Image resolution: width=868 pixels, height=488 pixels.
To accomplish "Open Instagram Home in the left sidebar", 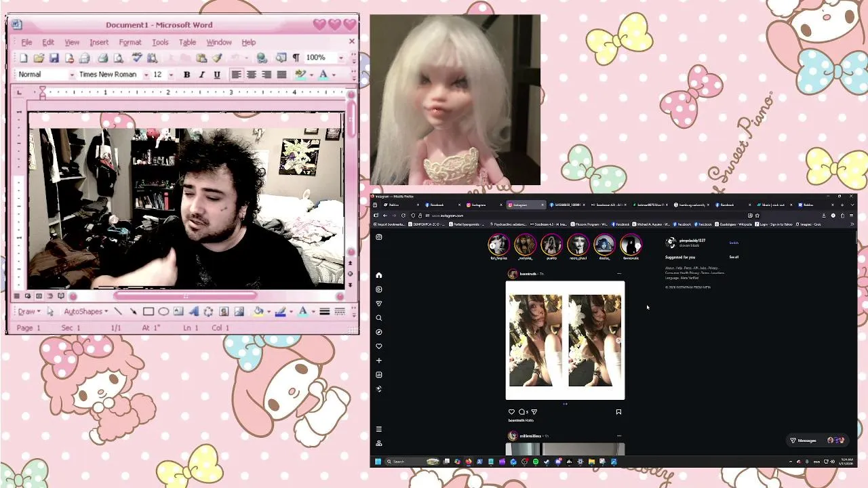I will [x=379, y=275].
